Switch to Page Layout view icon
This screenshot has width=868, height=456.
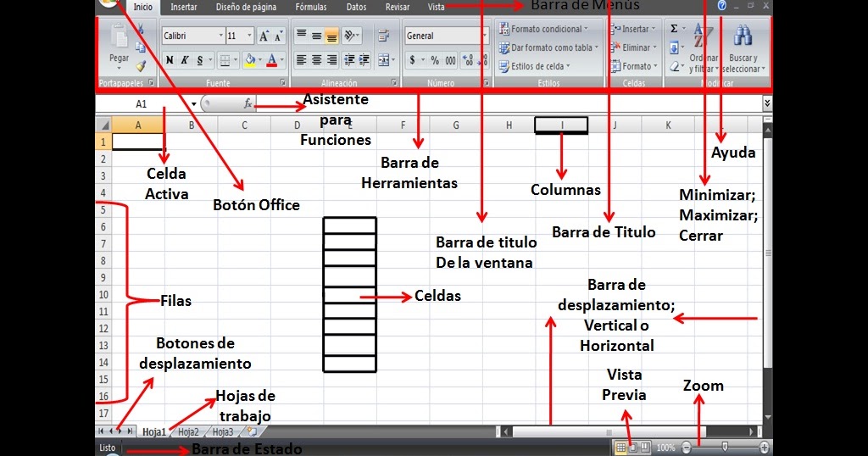coord(633,448)
